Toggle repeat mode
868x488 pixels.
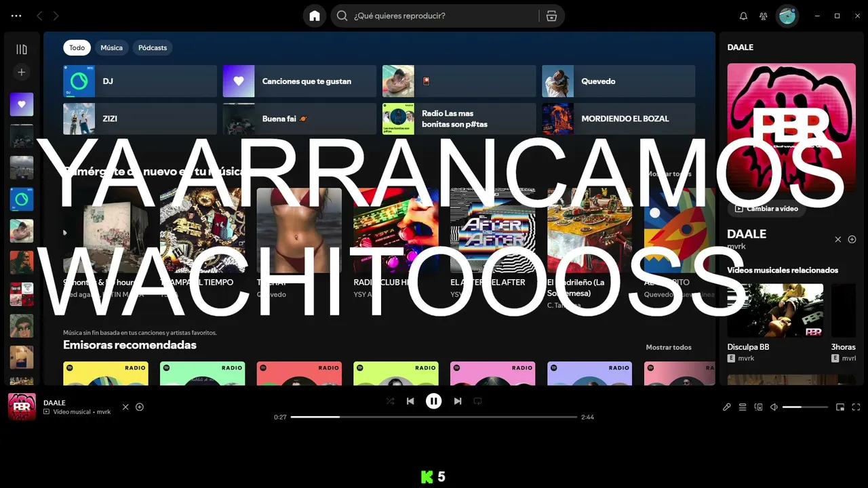[477, 401]
